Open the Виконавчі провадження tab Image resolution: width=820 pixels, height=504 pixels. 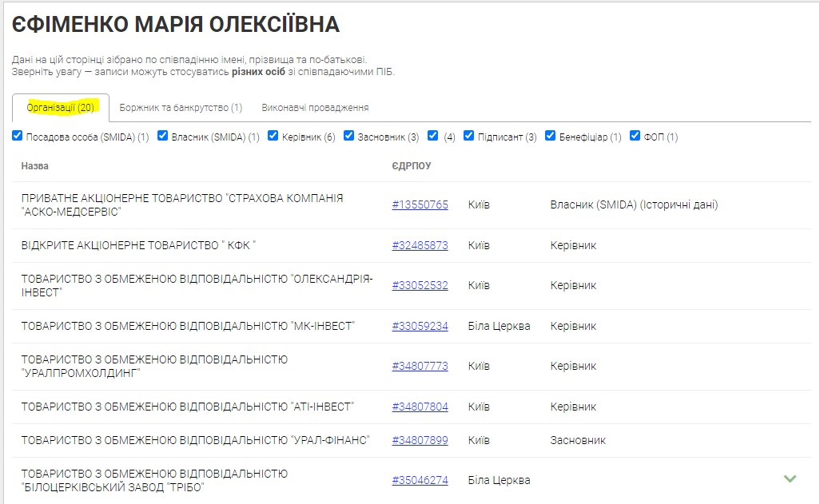315,107
